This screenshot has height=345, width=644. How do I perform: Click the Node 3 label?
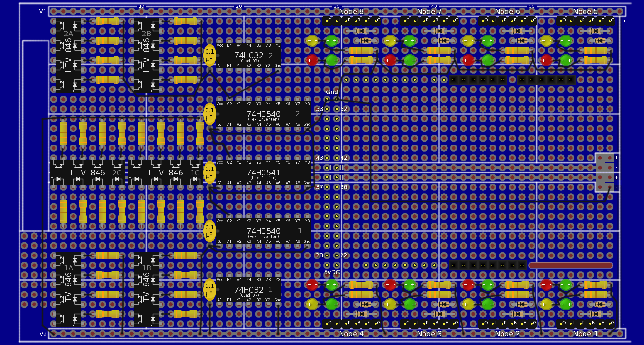[429, 334]
